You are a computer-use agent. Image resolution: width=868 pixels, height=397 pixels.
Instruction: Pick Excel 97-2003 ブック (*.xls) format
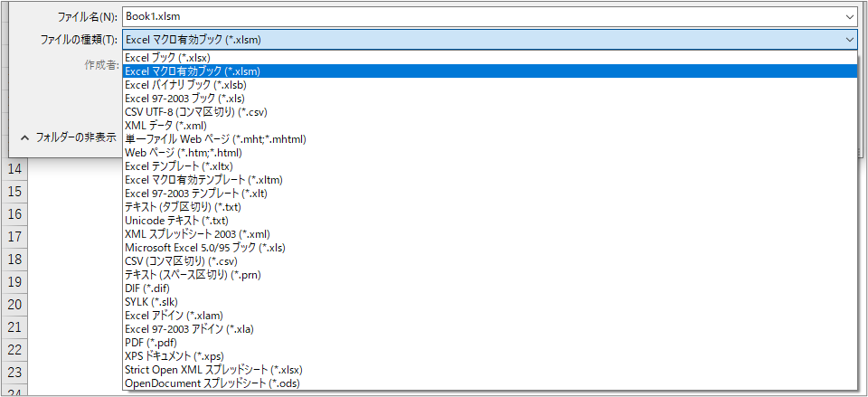490,98
